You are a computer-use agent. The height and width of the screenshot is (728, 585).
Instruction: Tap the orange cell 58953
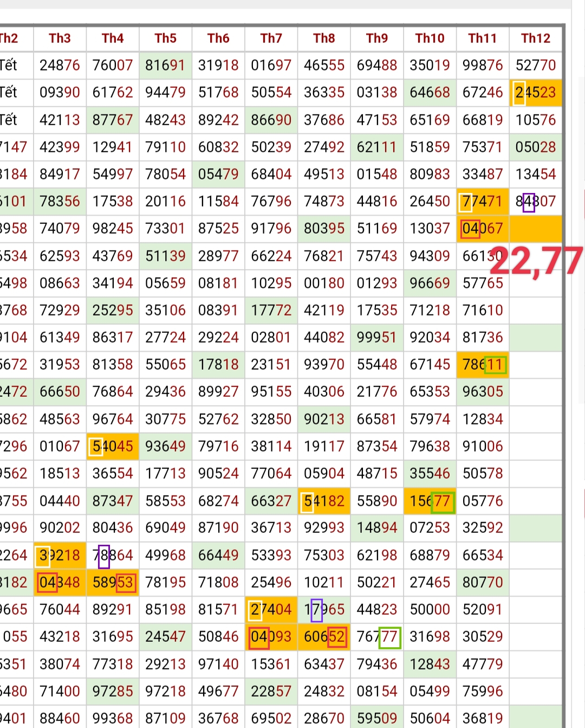coord(113,582)
